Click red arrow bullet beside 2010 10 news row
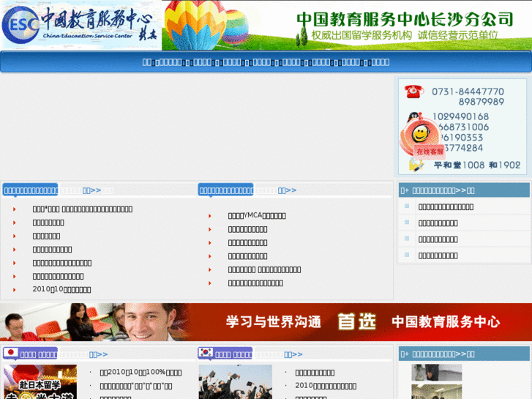The image size is (532, 399). (x=14, y=290)
